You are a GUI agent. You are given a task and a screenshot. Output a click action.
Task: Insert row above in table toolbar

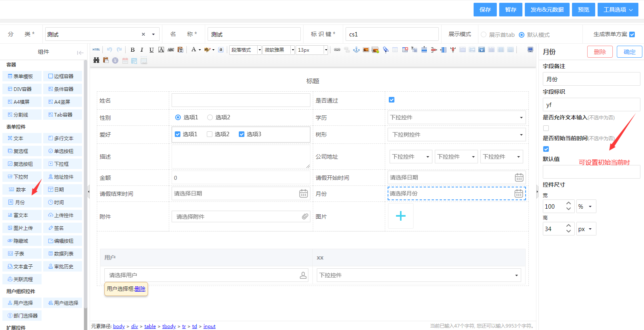424,50
